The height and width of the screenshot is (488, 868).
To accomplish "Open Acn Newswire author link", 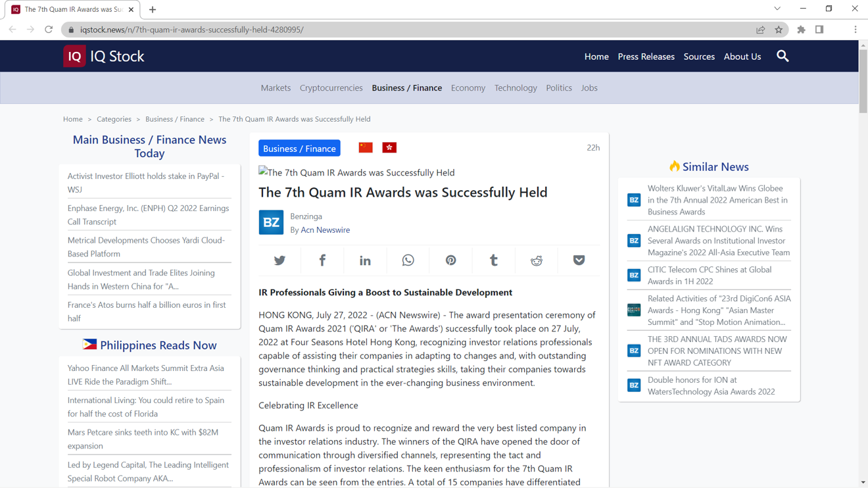I will point(325,230).
